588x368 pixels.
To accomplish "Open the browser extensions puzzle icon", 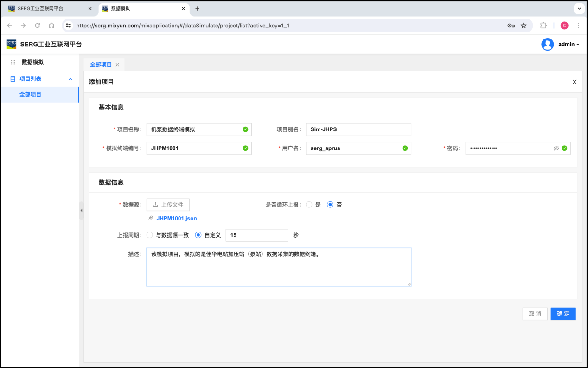I will pos(543,26).
